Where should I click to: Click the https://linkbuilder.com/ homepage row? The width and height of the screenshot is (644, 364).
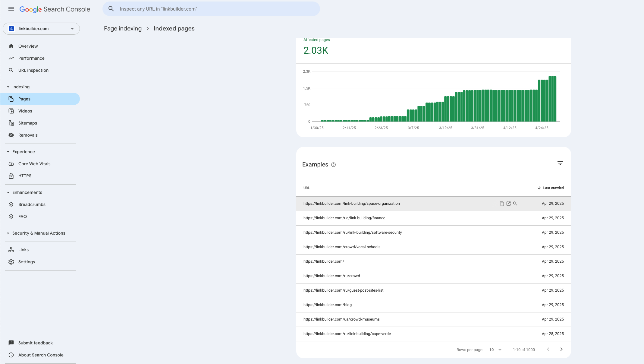pyautogui.click(x=433, y=261)
